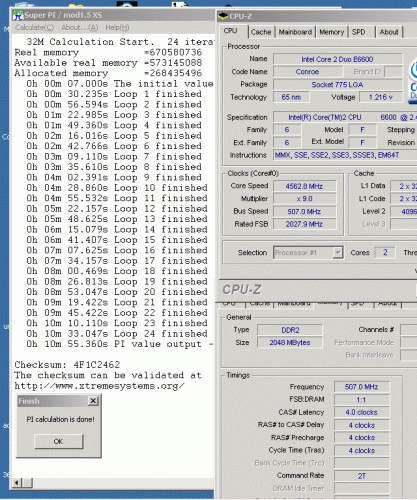Click the Ext. Family value 6

(x=287, y=142)
